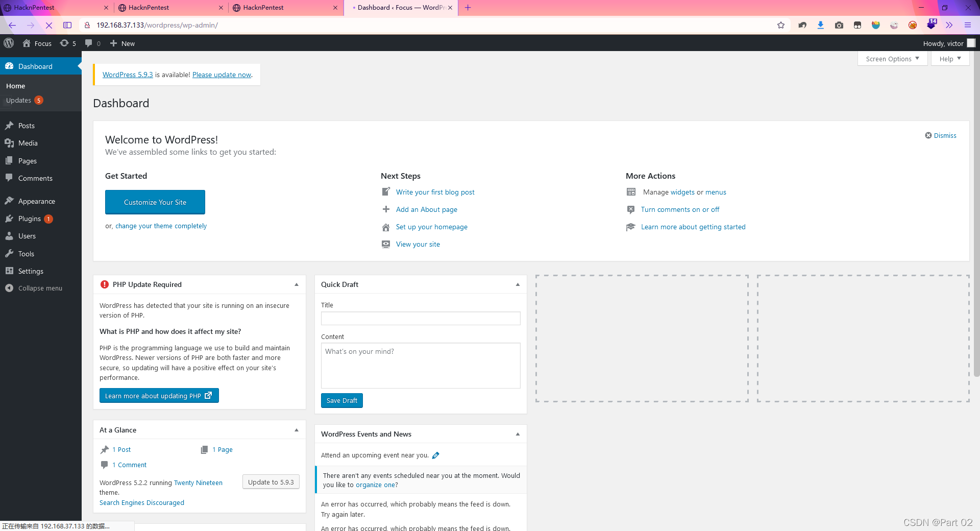Click the Customize Your Site button
Screen dimensions: 980x531
[x=155, y=202]
